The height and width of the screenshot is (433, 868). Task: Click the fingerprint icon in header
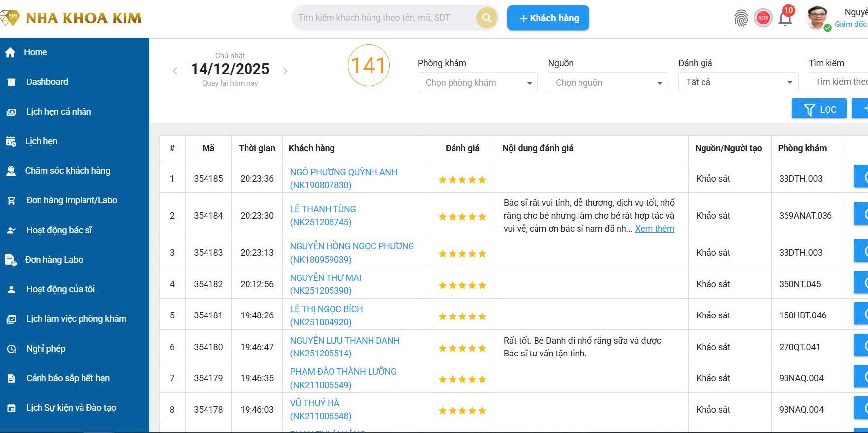tap(741, 18)
